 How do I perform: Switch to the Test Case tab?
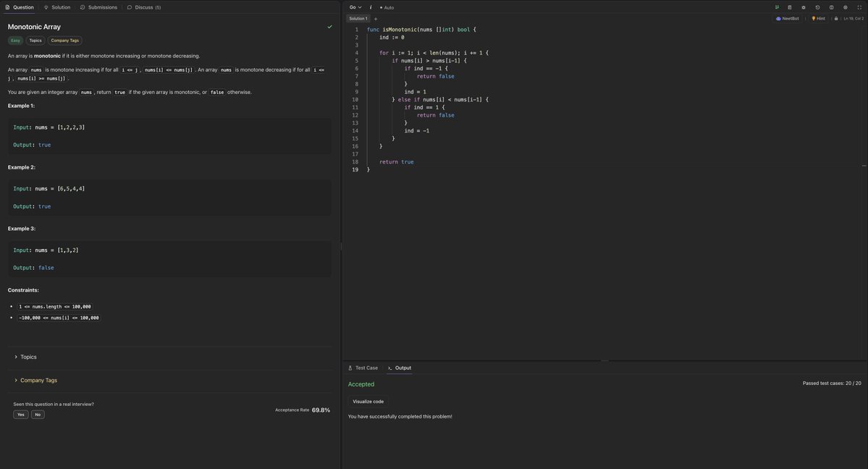(x=363, y=368)
